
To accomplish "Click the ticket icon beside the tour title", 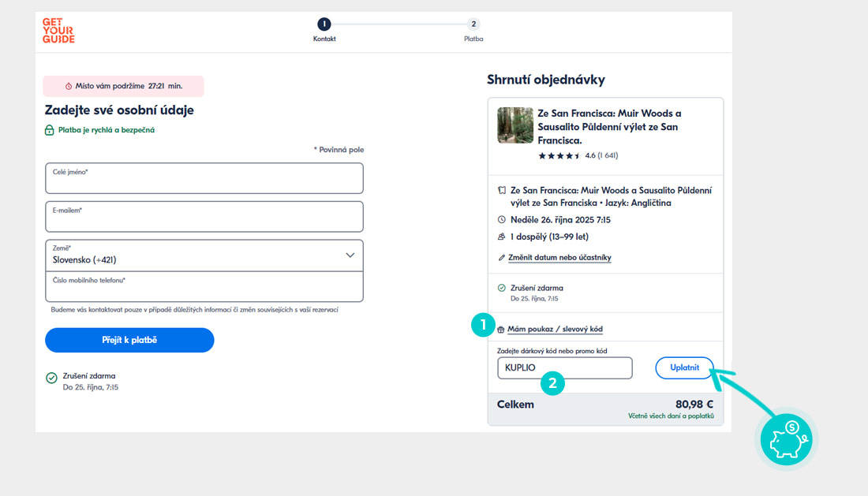I will 502,190.
